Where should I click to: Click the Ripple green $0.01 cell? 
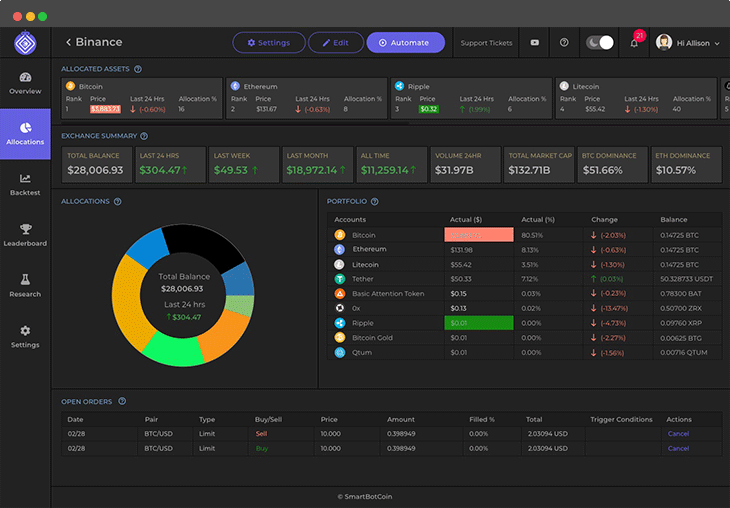(x=479, y=323)
